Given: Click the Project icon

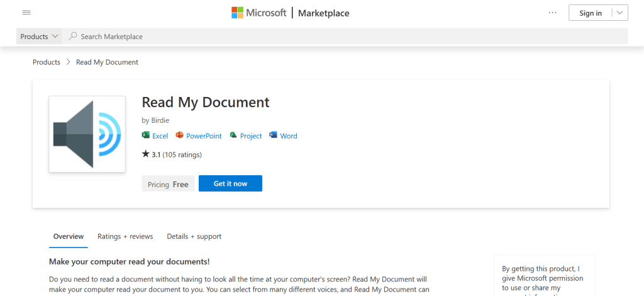Looking at the screenshot, I should pyautogui.click(x=233, y=135).
